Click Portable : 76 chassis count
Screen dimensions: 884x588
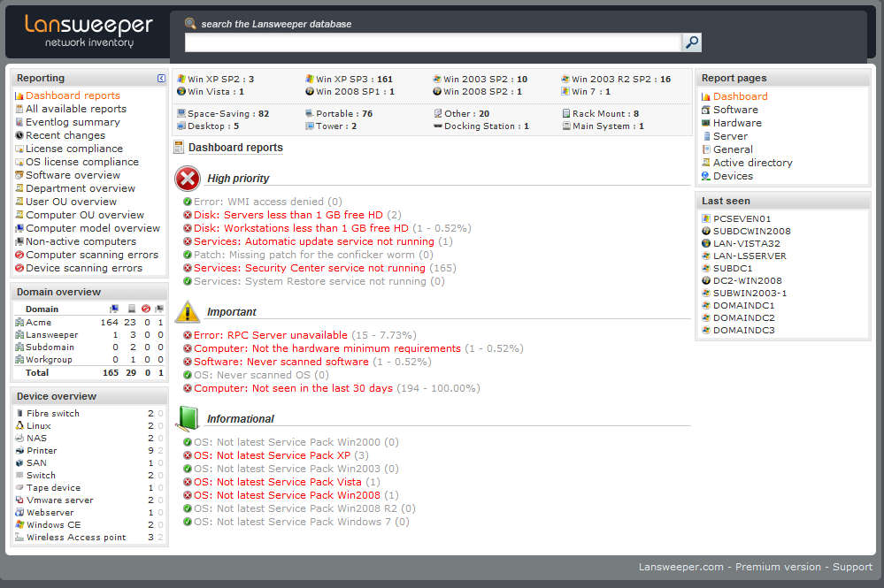click(344, 114)
